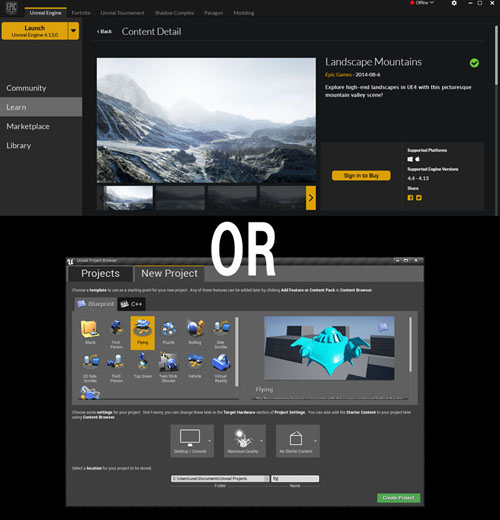The width and height of the screenshot is (500, 520).
Task: Select the first mountain screenshot thumbnail
Action: coord(128,198)
